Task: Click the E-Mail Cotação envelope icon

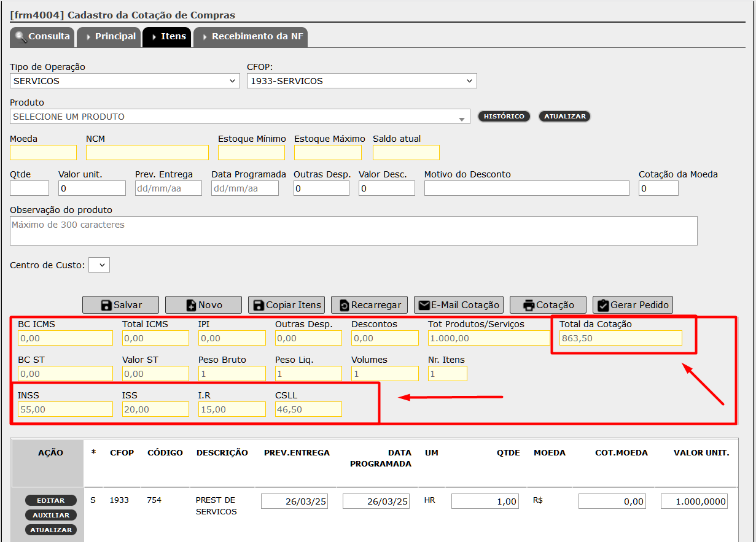Action: pyautogui.click(x=424, y=305)
